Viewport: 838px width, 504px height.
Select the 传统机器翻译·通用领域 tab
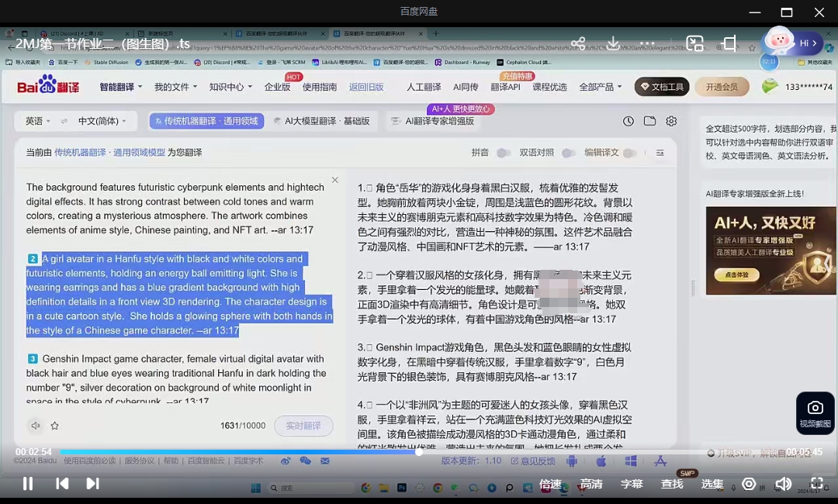[207, 121]
